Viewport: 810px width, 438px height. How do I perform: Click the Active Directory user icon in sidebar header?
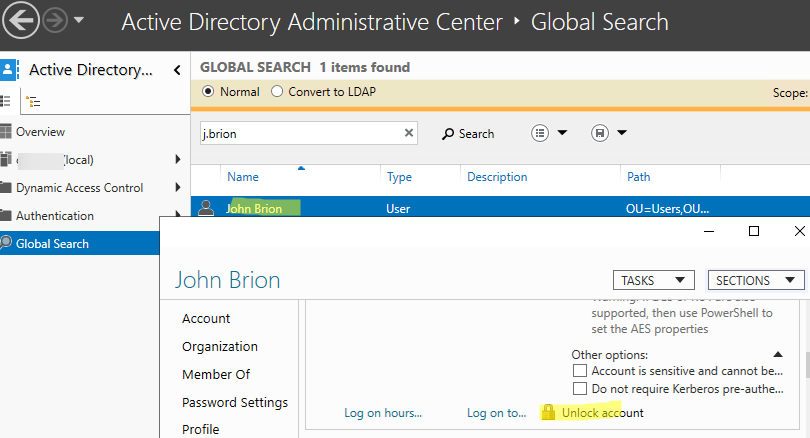click(8, 70)
